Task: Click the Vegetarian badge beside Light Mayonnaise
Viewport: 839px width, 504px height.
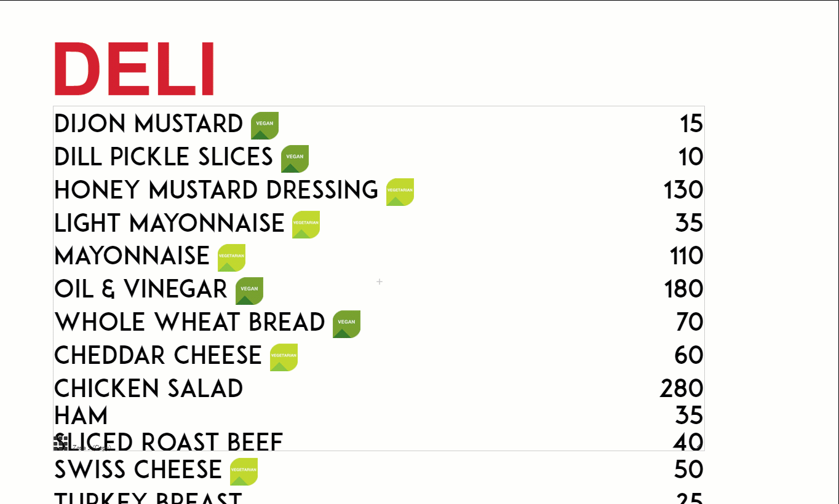Action: (306, 225)
